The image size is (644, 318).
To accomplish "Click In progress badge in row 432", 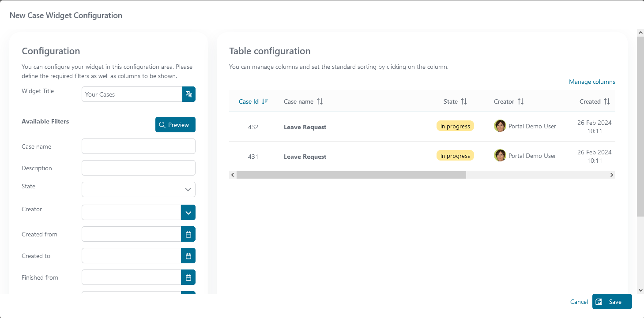I will [x=455, y=126].
